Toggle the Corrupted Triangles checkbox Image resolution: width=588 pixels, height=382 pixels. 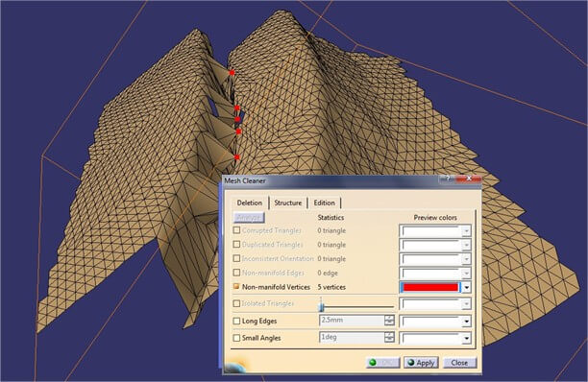pyautogui.click(x=236, y=230)
